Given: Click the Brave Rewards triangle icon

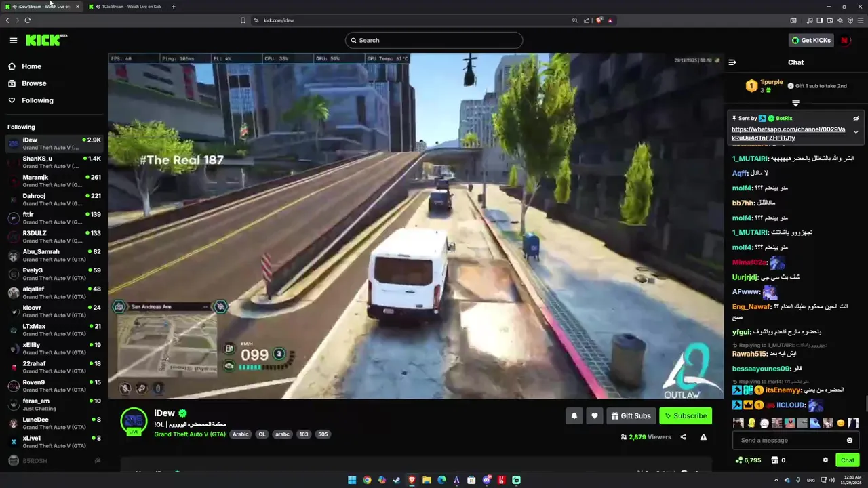Looking at the screenshot, I should (610, 20).
